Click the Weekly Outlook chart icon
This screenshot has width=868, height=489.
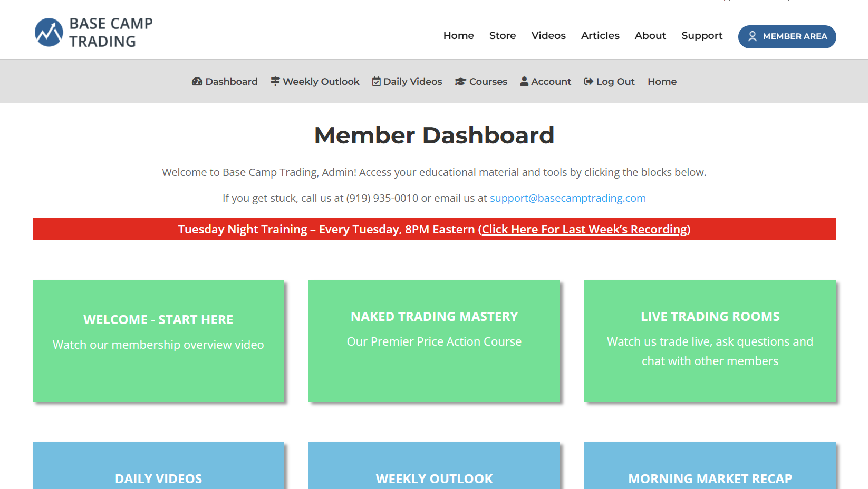275,81
